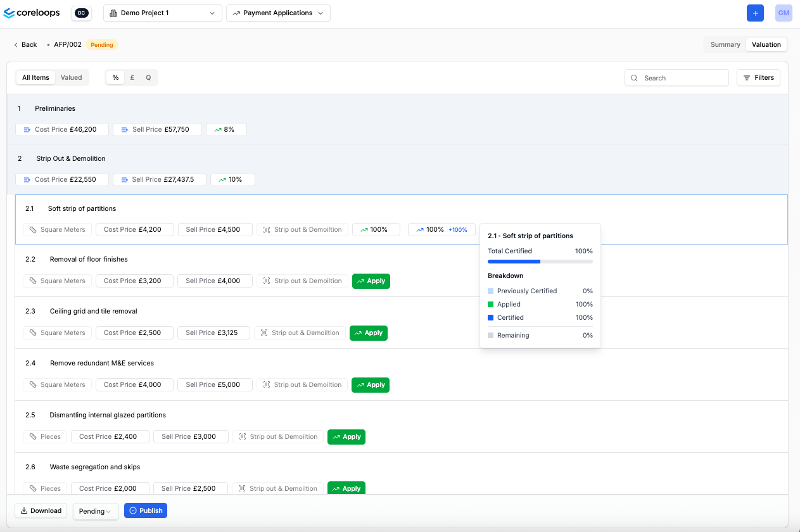Publish the payment application
The height and width of the screenshot is (532, 800).
(x=145, y=510)
